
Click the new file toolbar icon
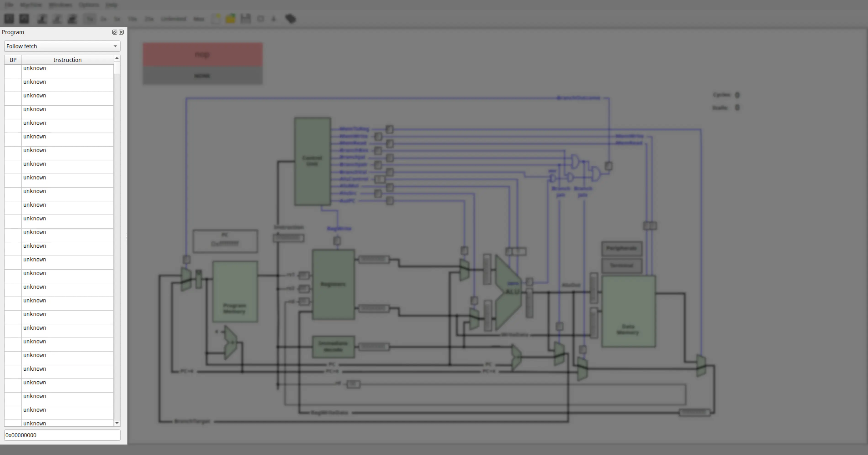(216, 19)
